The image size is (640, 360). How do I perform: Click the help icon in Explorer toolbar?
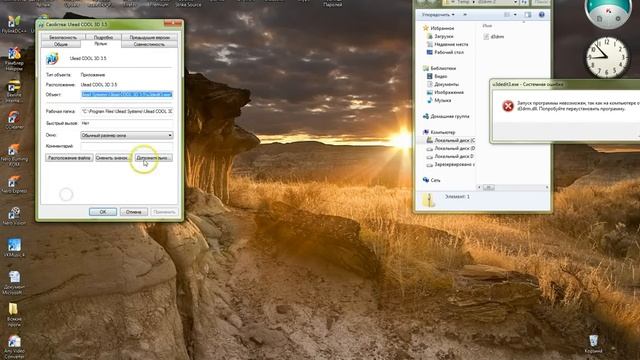[x=542, y=15]
